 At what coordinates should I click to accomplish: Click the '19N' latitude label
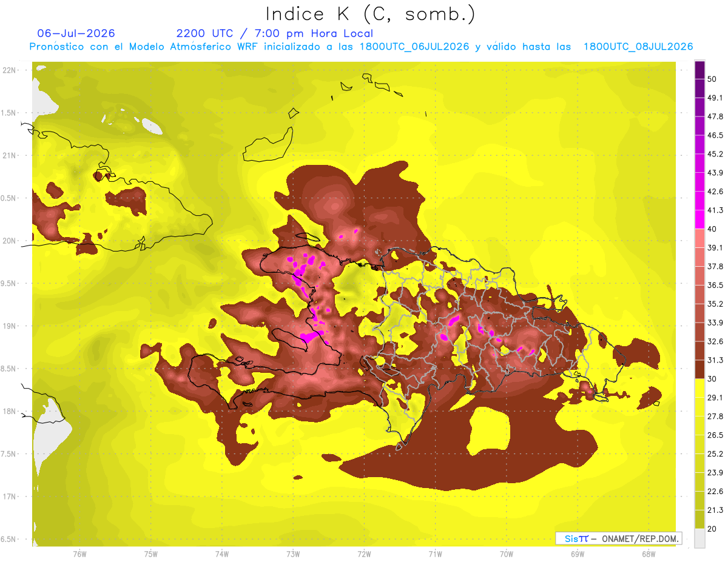[x=10, y=326]
